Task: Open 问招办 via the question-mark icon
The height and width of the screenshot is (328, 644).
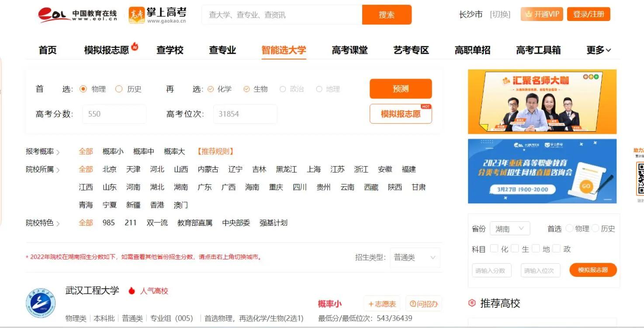Action: [x=413, y=304]
